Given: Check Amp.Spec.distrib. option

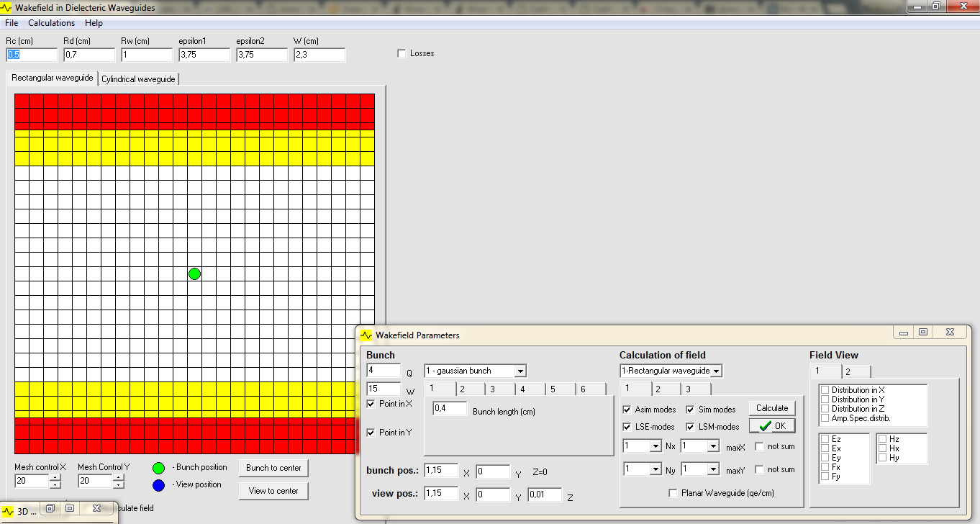Looking at the screenshot, I should pos(825,418).
